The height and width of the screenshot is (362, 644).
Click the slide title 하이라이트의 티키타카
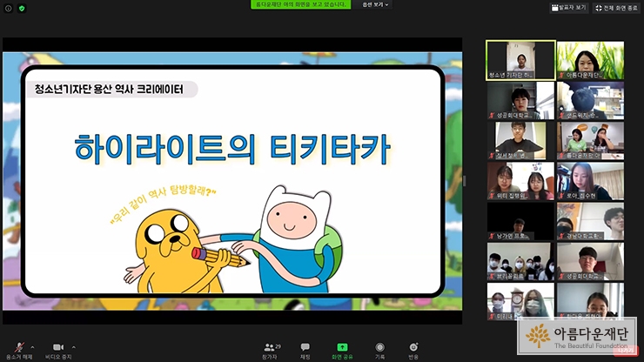click(232, 149)
